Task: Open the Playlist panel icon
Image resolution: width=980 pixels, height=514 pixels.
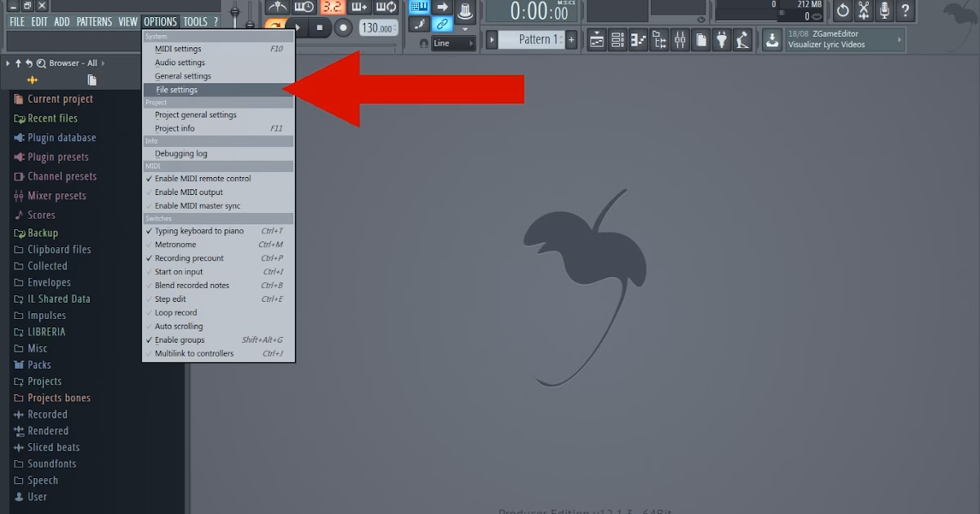Action: (x=599, y=38)
